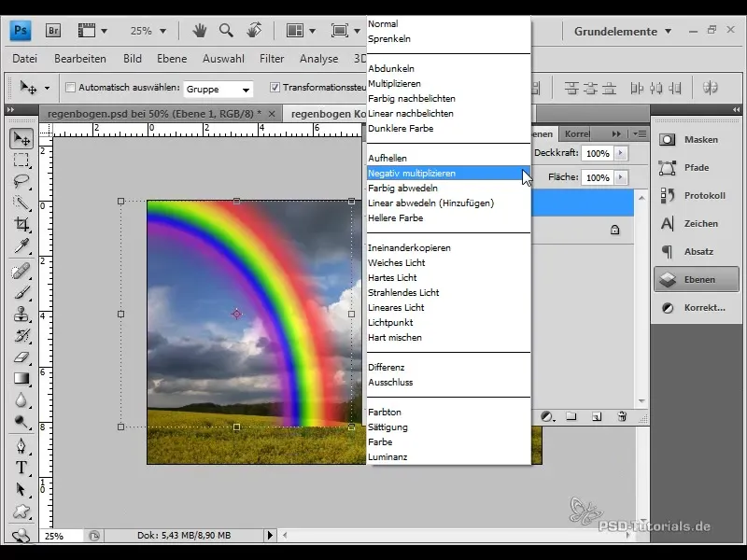
Task: Add adjustment layer via half-circle icon
Action: 548,416
